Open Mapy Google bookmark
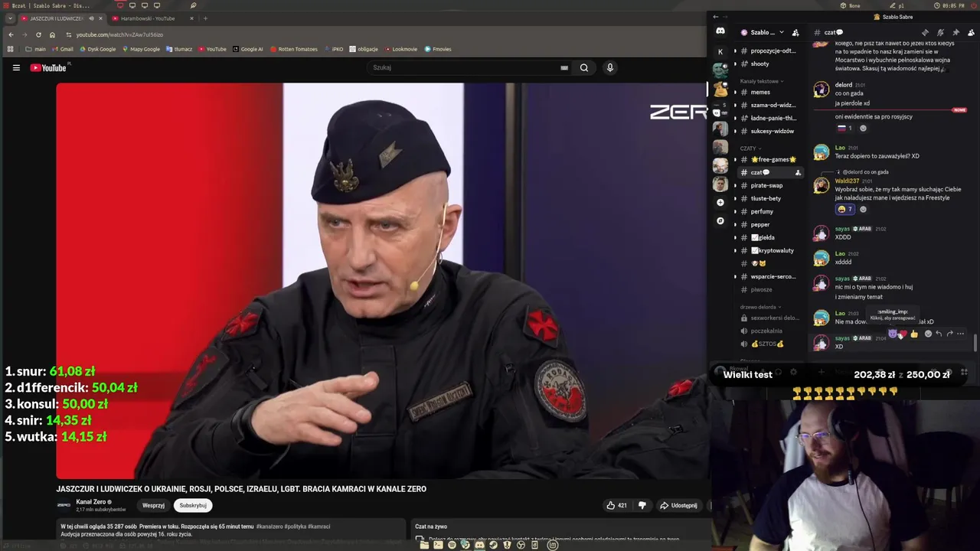This screenshot has height=551, width=980. point(141,49)
